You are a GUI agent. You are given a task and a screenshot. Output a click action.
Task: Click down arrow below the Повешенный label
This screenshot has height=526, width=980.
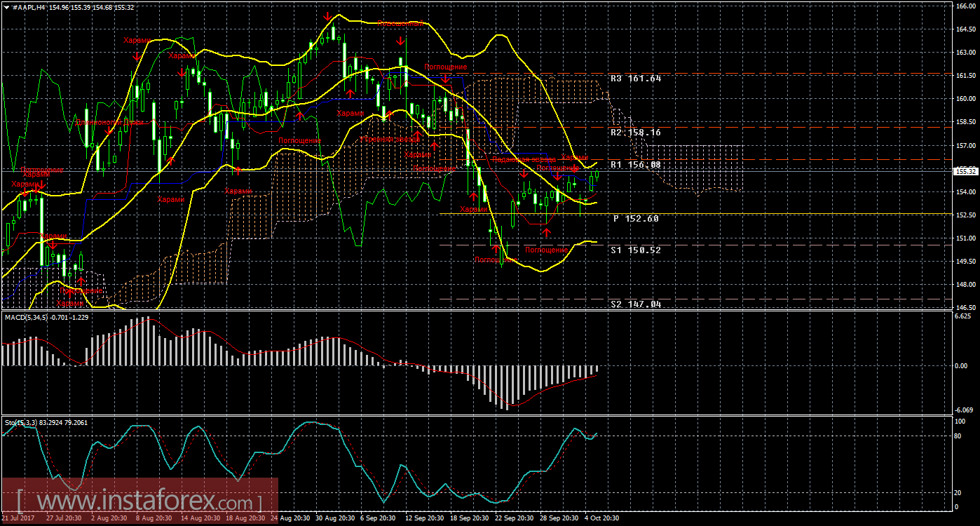pyautogui.click(x=400, y=41)
